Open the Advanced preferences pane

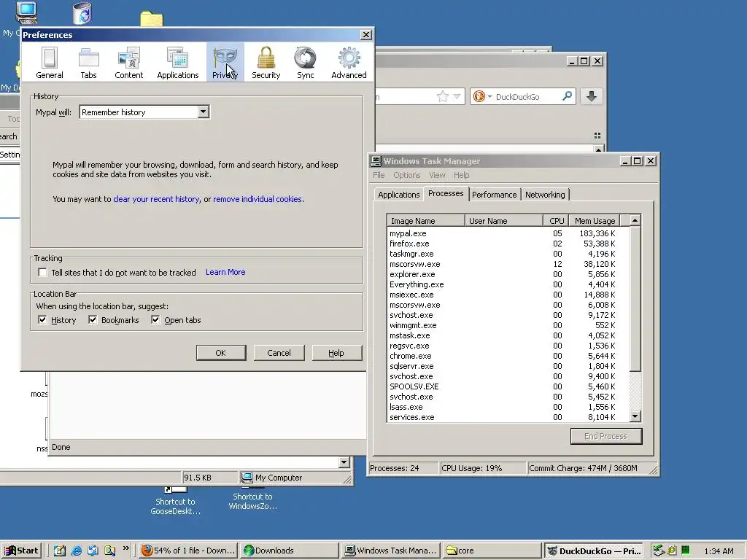[x=349, y=63]
